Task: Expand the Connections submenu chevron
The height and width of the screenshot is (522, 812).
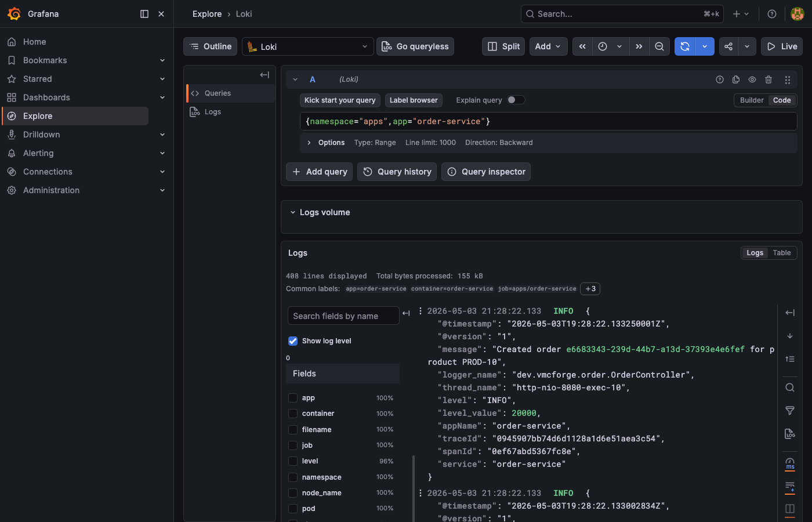Action: point(162,172)
